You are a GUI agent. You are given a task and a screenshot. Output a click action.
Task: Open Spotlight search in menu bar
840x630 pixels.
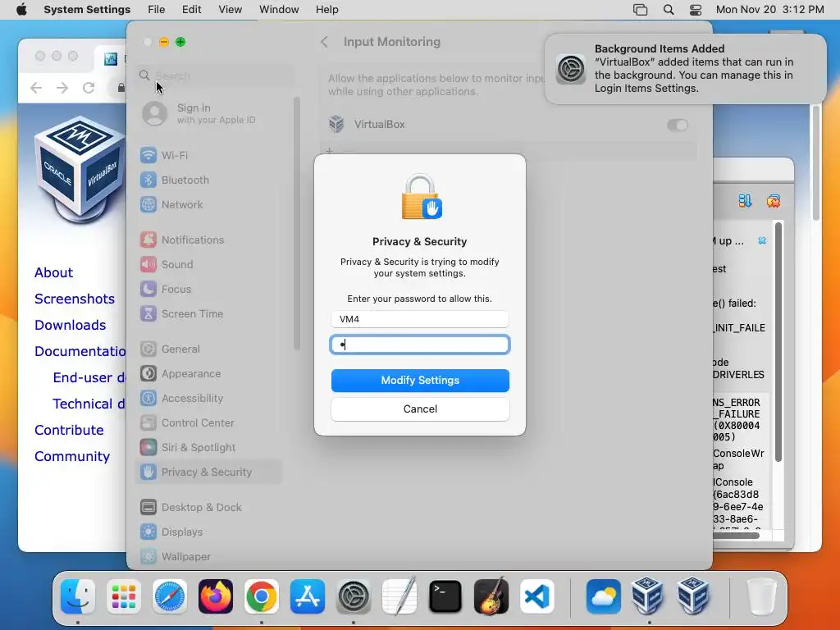pyautogui.click(x=668, y=10)
